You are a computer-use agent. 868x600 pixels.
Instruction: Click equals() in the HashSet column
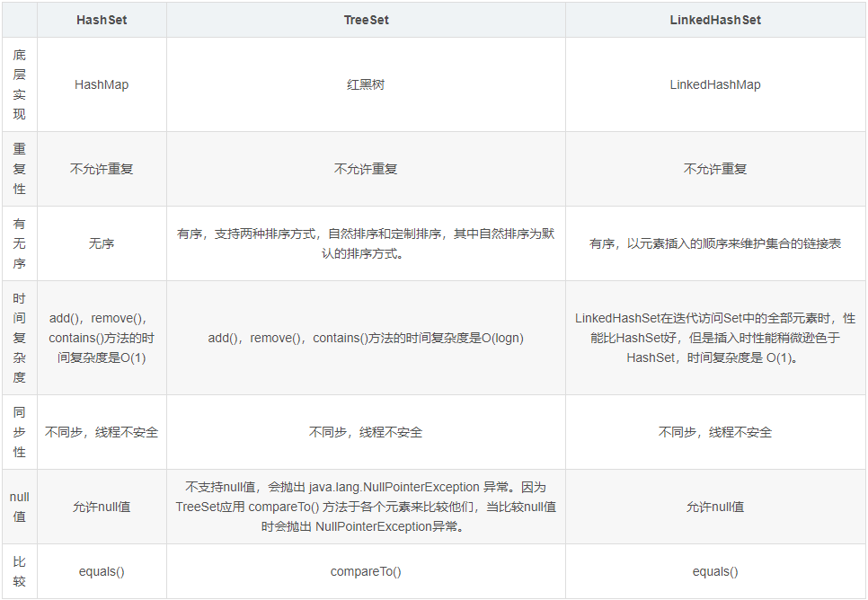[x=102, y=571]
